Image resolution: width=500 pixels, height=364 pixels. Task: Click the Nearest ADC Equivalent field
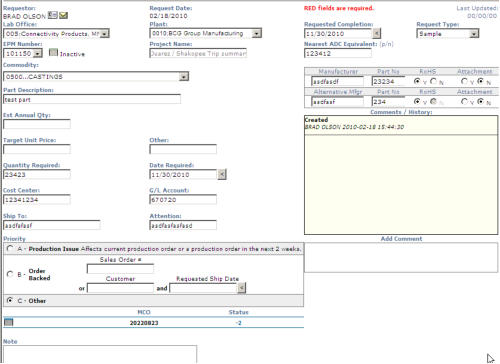(338, 53)
